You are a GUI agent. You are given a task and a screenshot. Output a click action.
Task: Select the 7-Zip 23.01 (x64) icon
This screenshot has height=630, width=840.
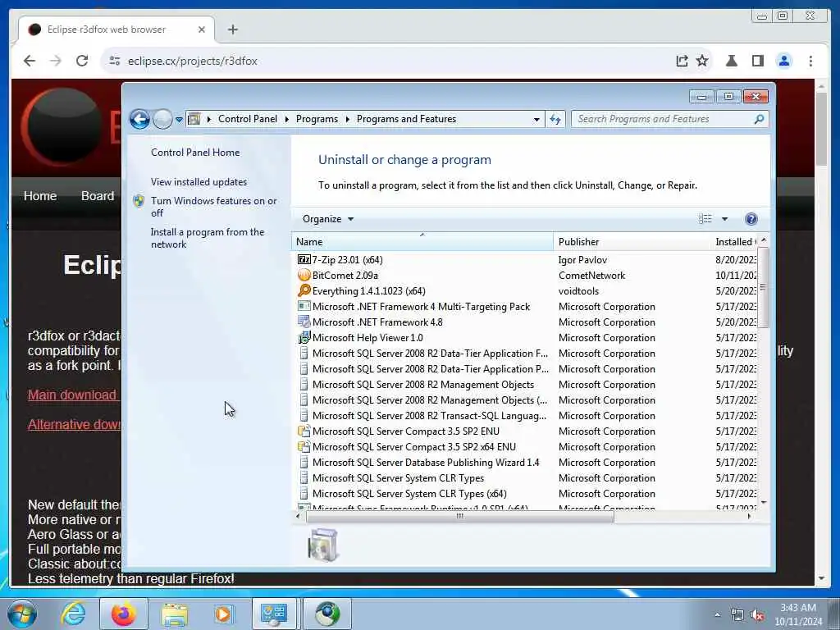(304, 259)
